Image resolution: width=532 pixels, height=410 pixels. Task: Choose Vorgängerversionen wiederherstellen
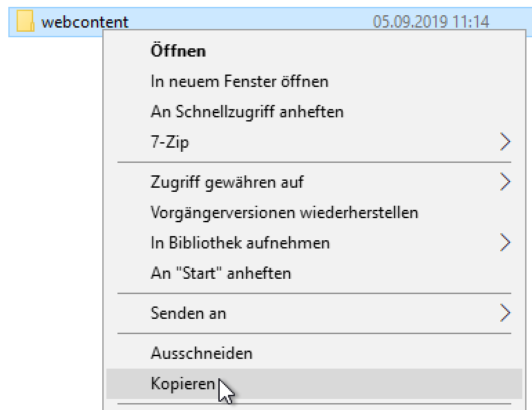284,213
